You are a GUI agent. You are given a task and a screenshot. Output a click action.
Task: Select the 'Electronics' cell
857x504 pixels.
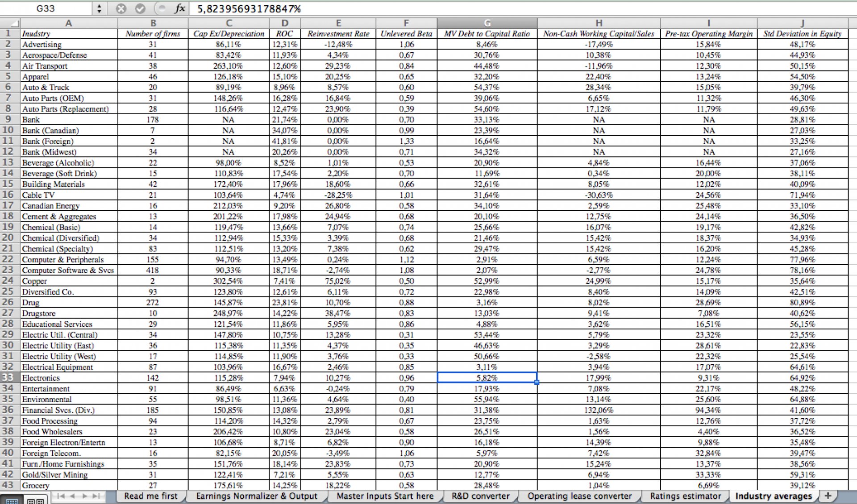(69, 378)
